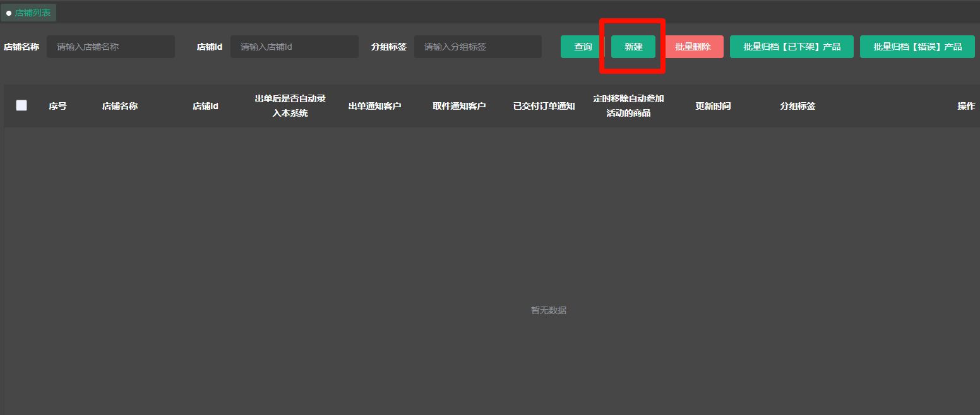The height and width of the screenshot is (415, 980).
Task: Click the 已交付订单通知 column header
Action: click(544, 106)
